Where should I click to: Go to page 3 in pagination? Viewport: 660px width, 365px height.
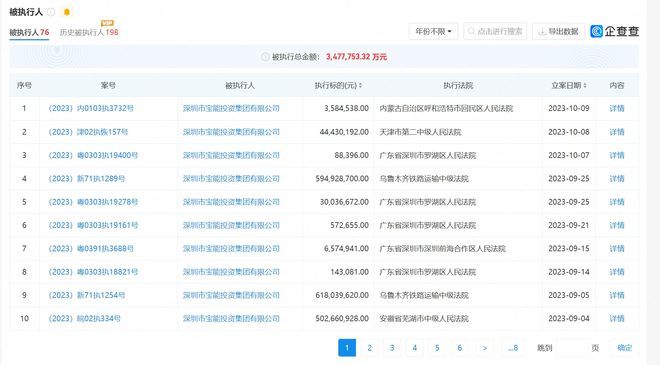point(392,348)
